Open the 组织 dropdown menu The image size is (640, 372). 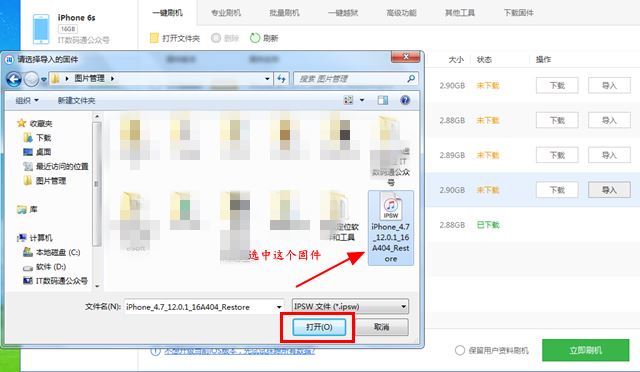click(27, 100)
